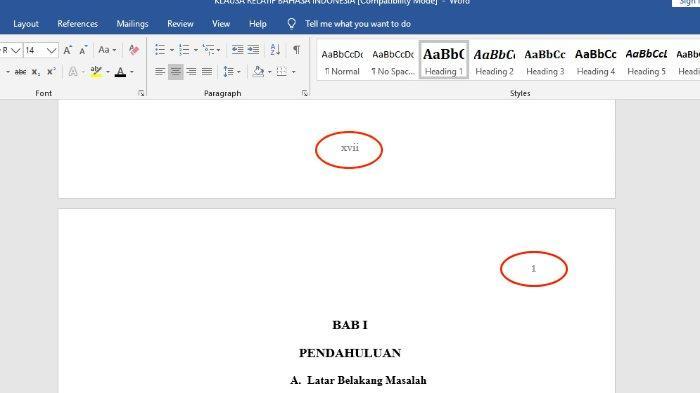Open the Change Case (Aa) menu

point(107,50)
